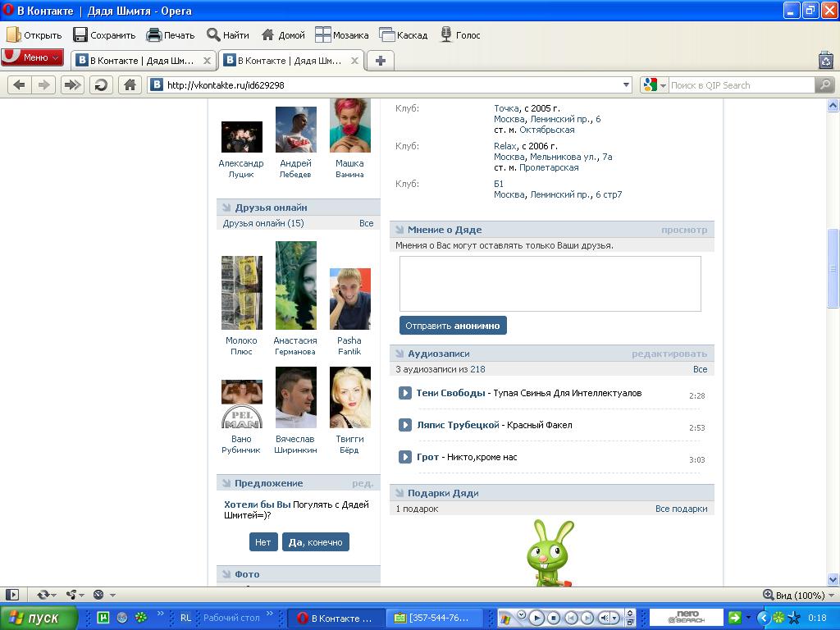Click Все подарки link

click(x=681, y=509)
